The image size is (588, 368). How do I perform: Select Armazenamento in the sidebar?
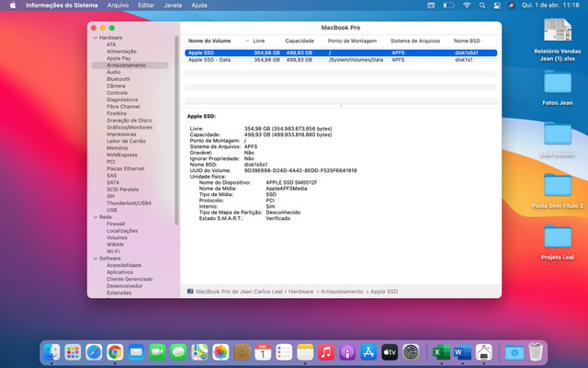pyautogui.click(x=130, y=65)
